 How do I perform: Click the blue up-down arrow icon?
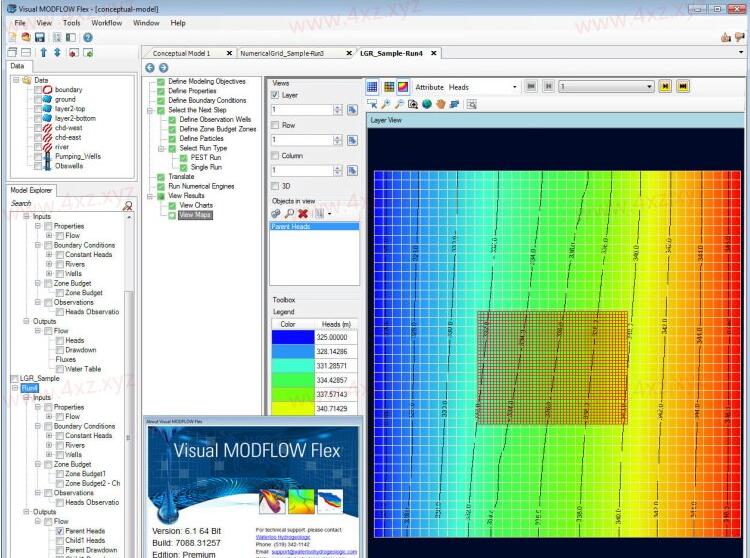coord(57,53)
